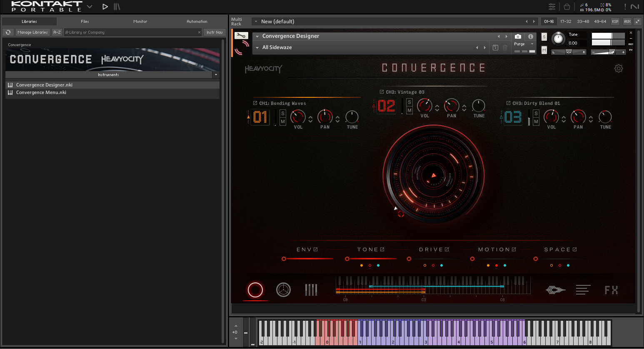Screen dimensions: 644x349
Task: Switch to the Files tab
Action: point(85,22)
